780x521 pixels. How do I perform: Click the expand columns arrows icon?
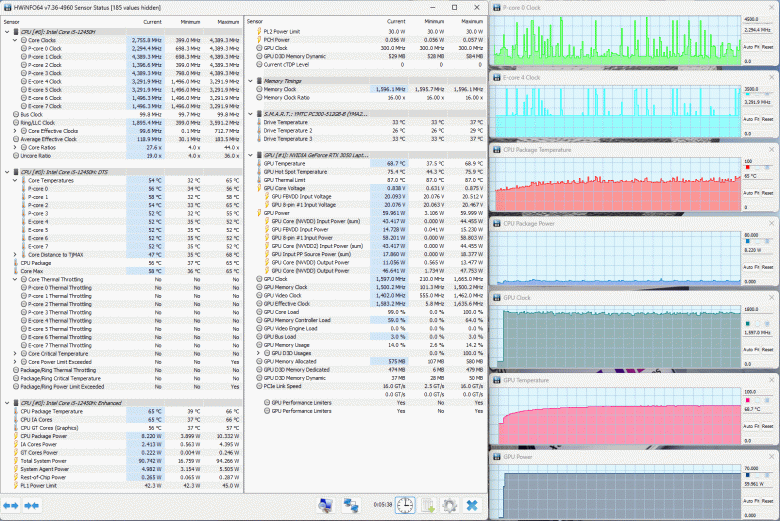click(x=11, y=507)
